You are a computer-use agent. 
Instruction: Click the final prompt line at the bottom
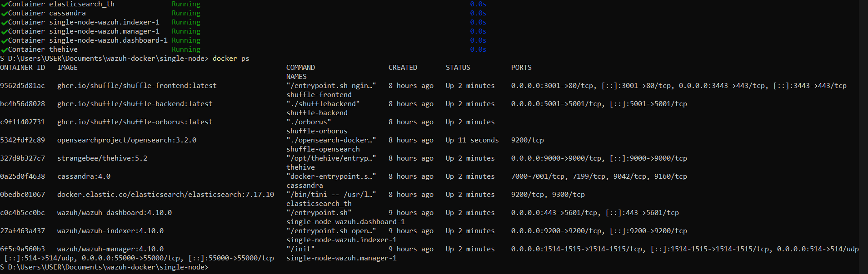(x=104, y=267)
